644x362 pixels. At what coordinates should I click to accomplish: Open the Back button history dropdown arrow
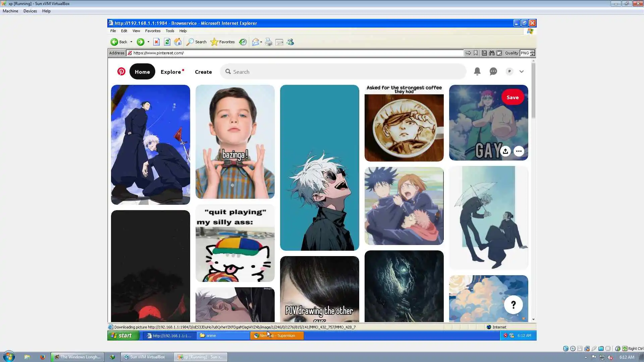tap(131, 42)
